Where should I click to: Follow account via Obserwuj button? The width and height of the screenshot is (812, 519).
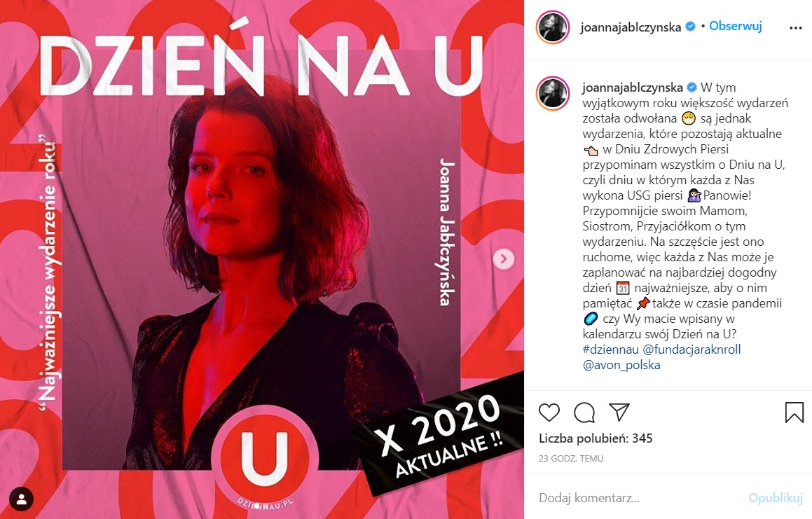(x=736, y=26)
